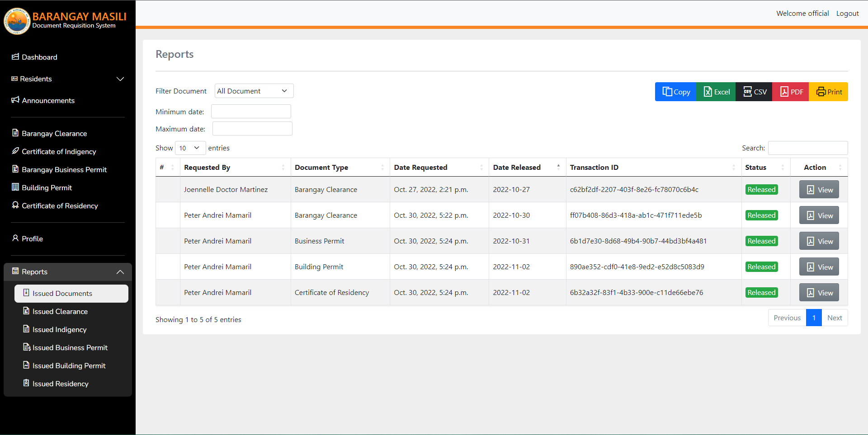Screen dimensions: 868x435
Task: Open the Show entries count dropdown
Action: tap(190, 148)
